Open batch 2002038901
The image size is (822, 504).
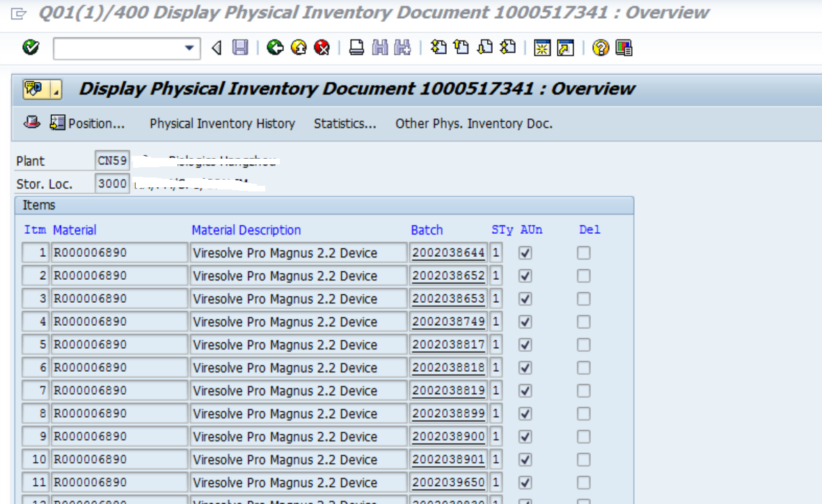(448, 459)
